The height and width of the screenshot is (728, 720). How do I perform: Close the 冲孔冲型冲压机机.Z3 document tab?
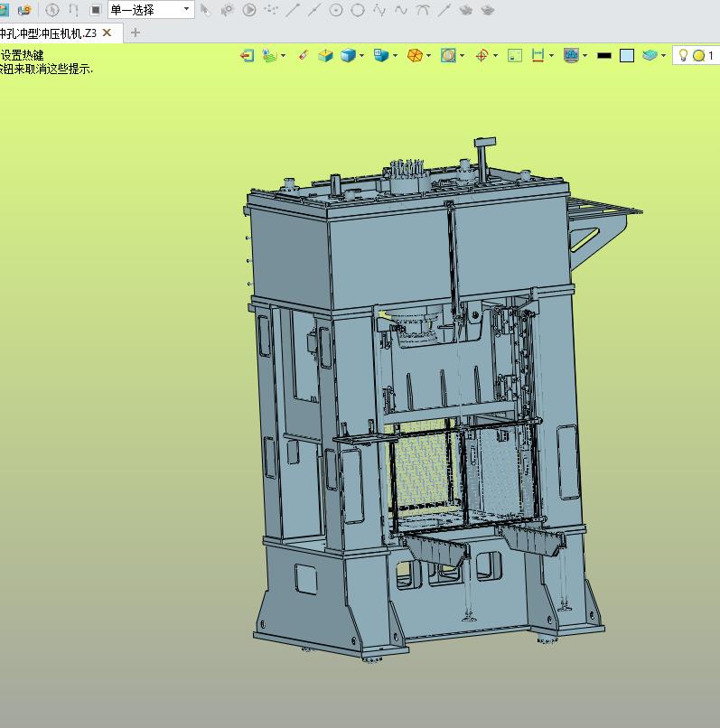[x=107, y=33]
